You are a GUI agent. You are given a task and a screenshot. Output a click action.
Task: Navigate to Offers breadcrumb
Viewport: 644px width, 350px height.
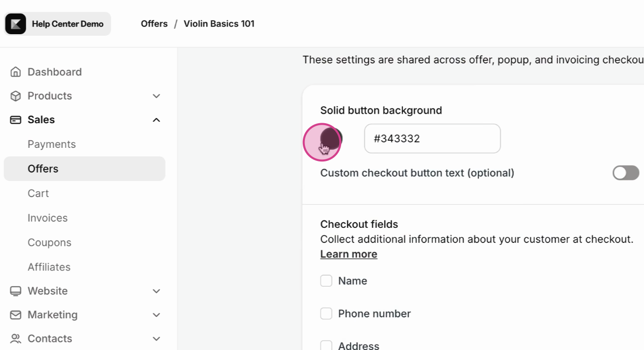coord(154,24)
